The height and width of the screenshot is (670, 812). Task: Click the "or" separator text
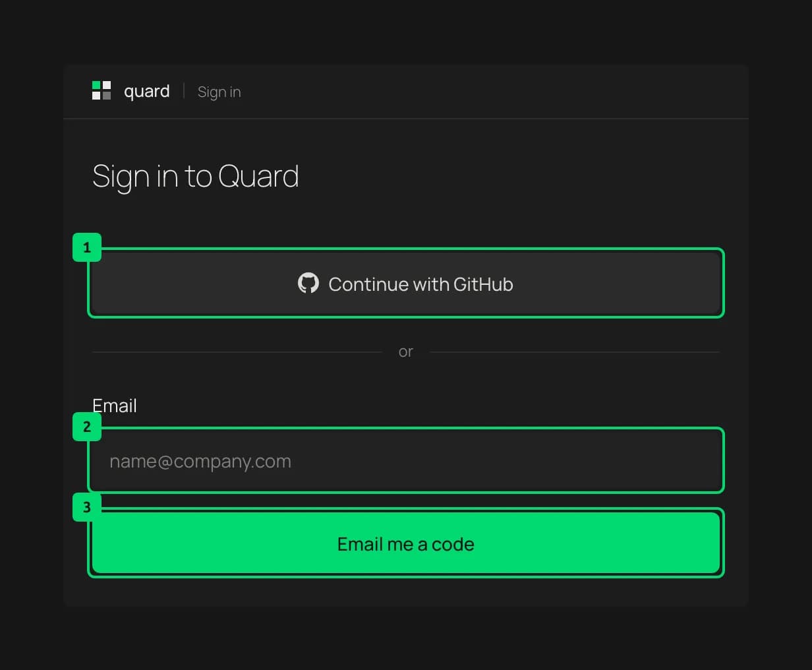pos(406,352)
